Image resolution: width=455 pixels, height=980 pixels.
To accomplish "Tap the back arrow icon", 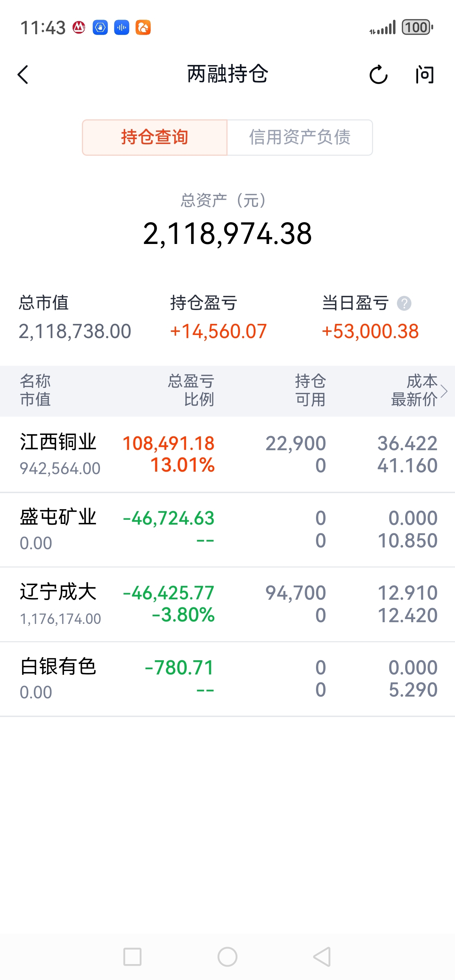I will pos(23,74).
